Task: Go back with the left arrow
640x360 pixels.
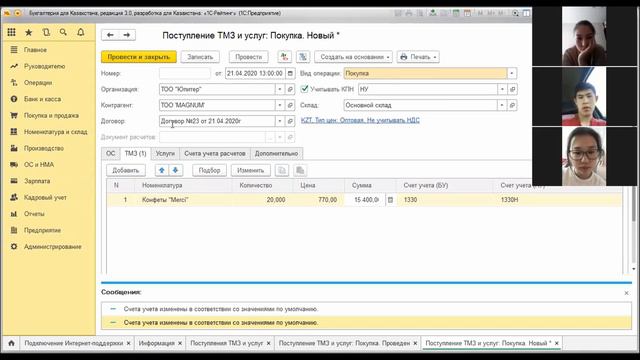Action: click(110, 35)
